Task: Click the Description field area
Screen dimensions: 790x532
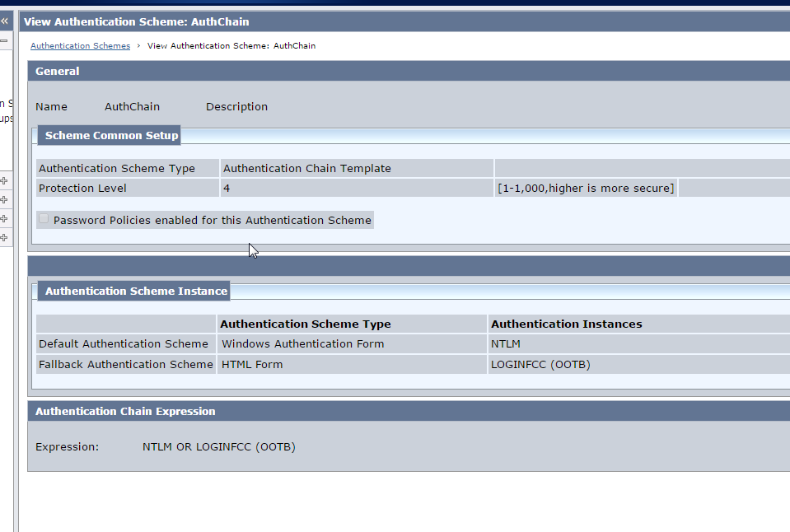Action: [x=236, y=106]
